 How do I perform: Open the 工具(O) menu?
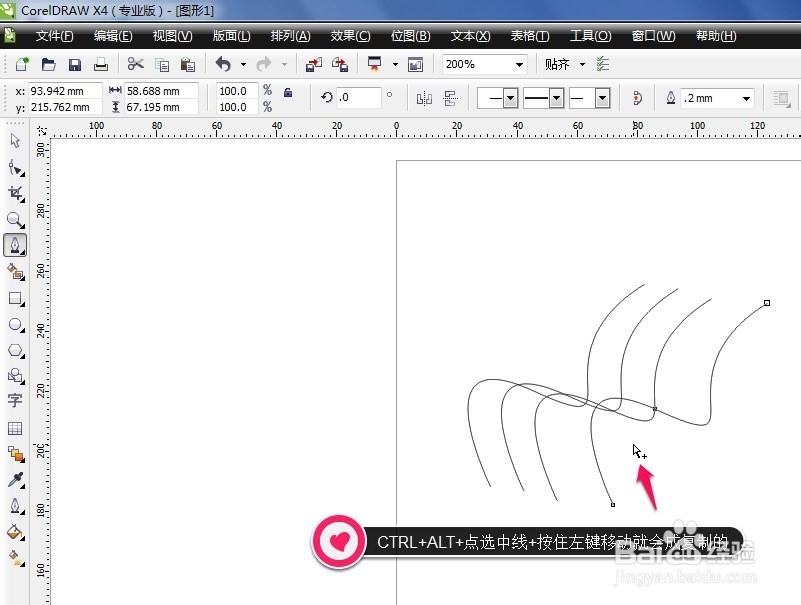tap(591, 36)
